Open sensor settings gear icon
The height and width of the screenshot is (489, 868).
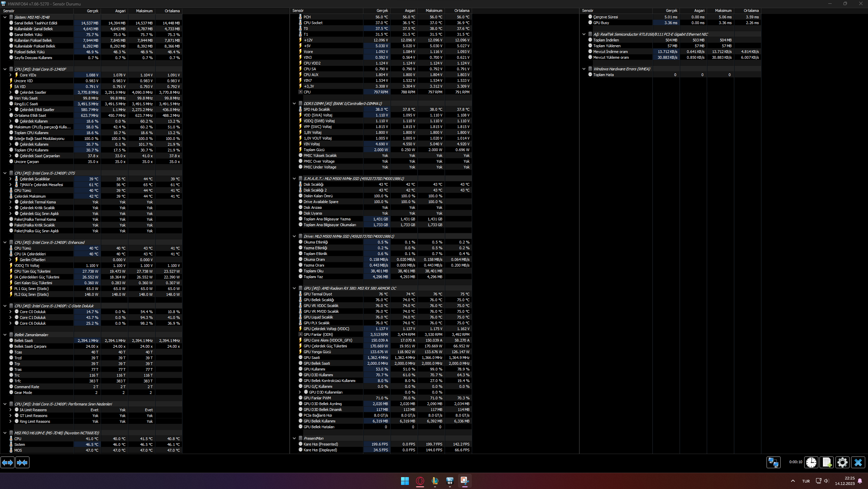point(843,463)
